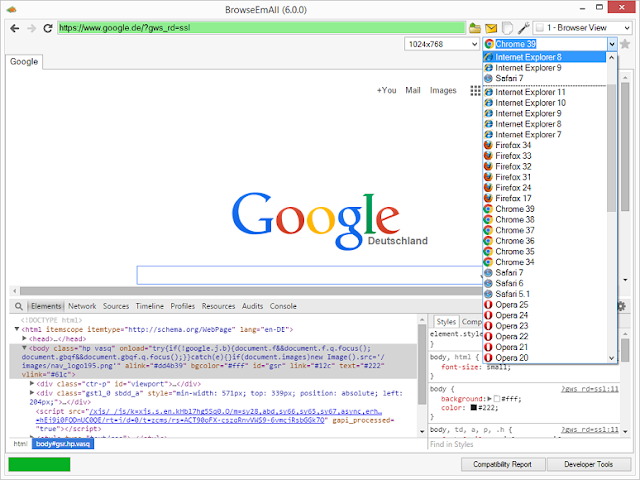Image resolution: width=640 pixels, height=480 pixels.
Task: Reload the page with the refresh icon
Action: (x=48, y=28)
